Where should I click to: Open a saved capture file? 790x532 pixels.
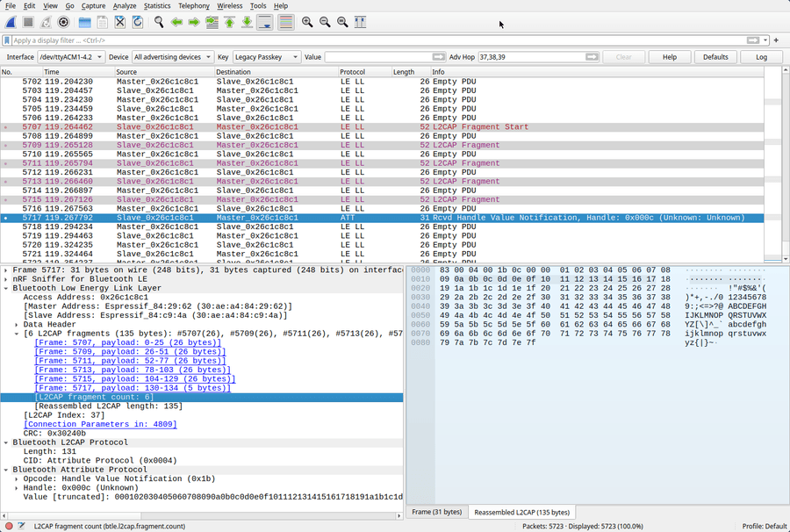coord(85,22)
